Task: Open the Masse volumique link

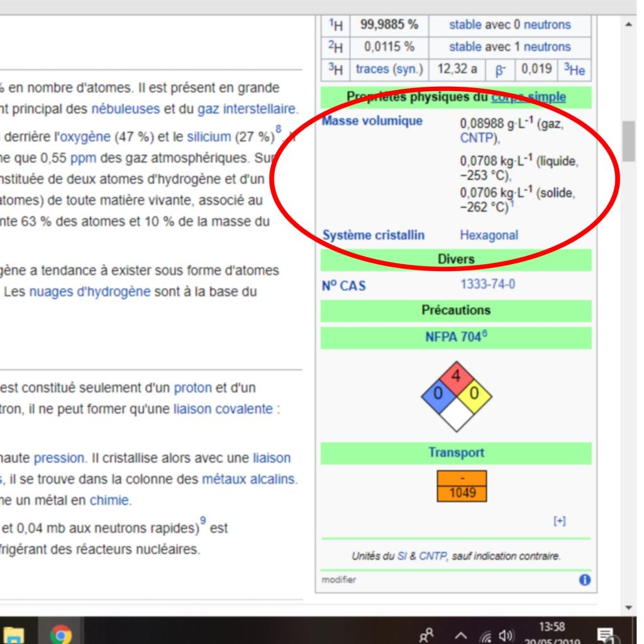Action: coord(372,121)
